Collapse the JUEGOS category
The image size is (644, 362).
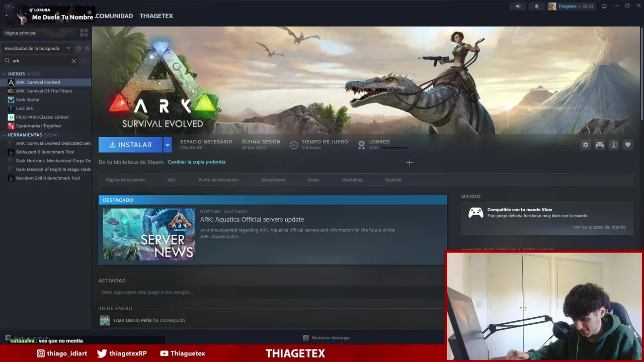point(5,74)
